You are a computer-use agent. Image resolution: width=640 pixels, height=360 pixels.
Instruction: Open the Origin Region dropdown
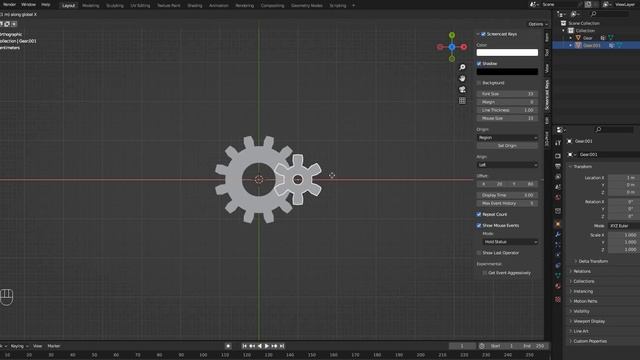pyautogui.click(x=507, y=138)
